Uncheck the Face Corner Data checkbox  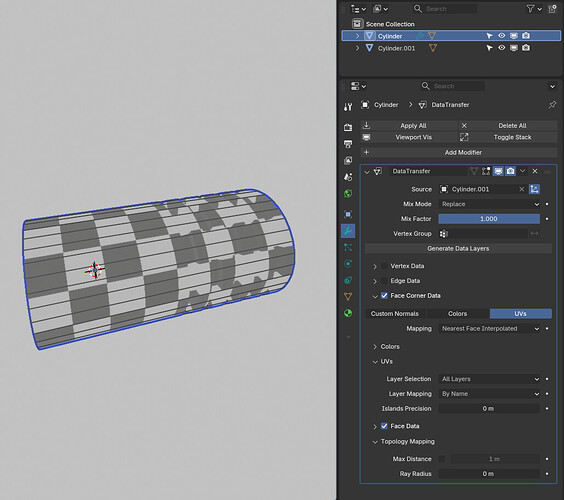(384, 295)
